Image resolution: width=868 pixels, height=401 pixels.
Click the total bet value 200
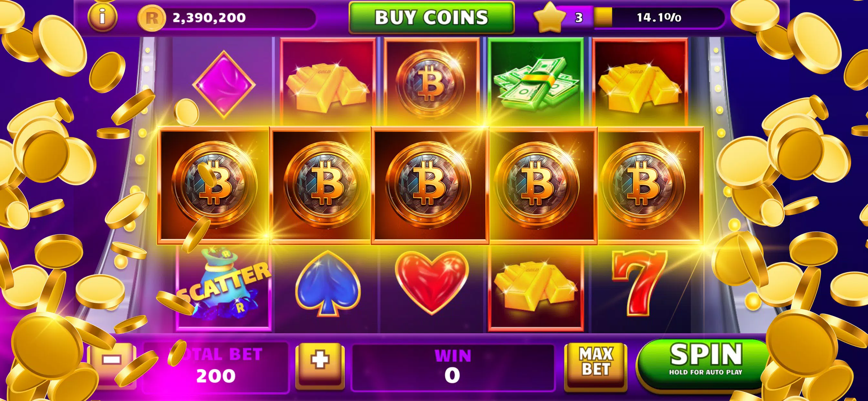(x=216, y=376)
